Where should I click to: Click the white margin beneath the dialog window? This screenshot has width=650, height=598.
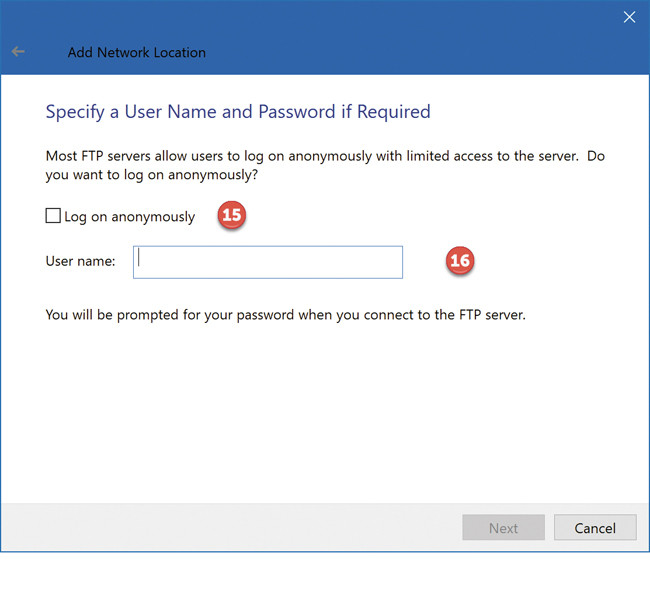point(325,575)
